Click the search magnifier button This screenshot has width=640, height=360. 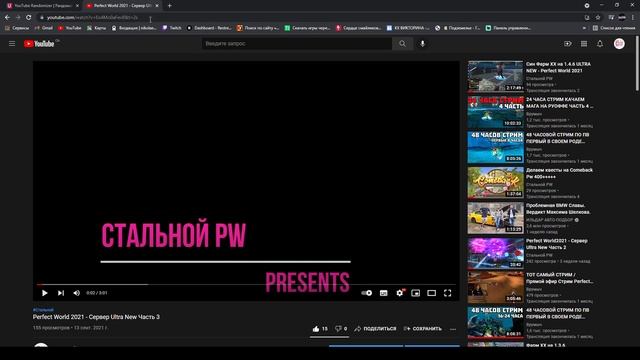(402, 44)
